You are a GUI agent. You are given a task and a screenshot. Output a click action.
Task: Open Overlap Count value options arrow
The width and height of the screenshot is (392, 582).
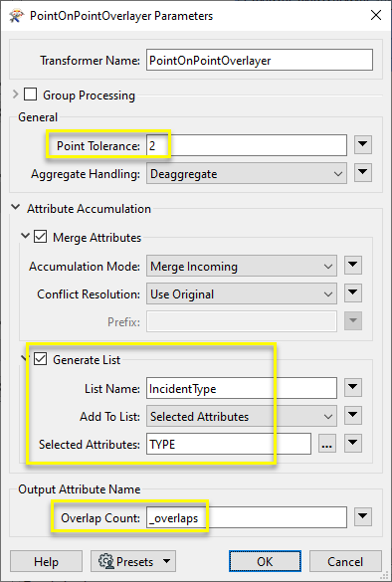[x=363, y=516]
